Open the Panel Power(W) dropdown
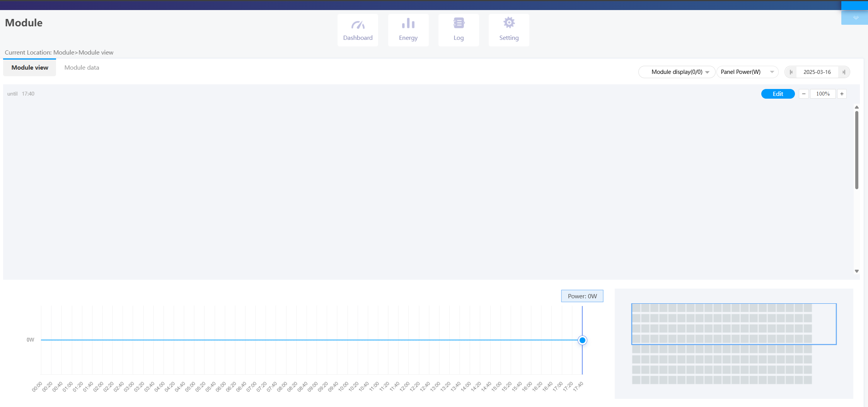This screenshot has height=407, width=868. 747,72
